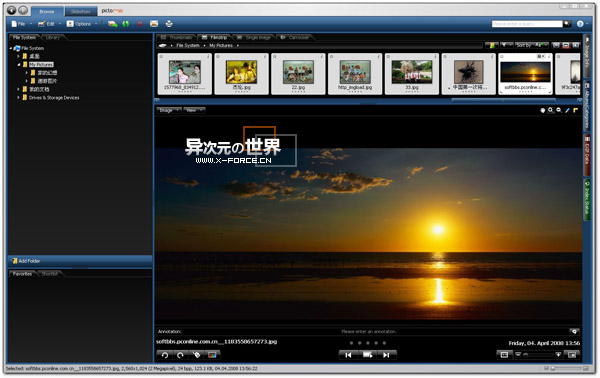The width and height of the screenshot is (600, 378).
Task: Click the red stop icon in toolbar
Action: (140, 24)
